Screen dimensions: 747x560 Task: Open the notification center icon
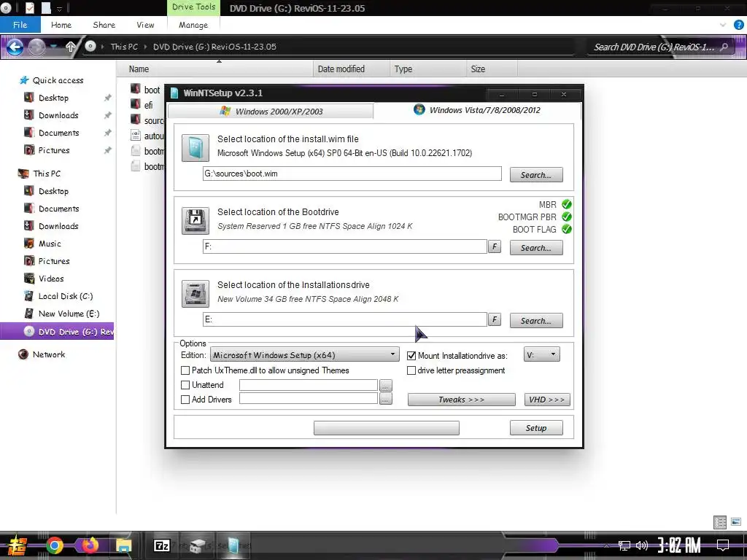click(723, 545)
